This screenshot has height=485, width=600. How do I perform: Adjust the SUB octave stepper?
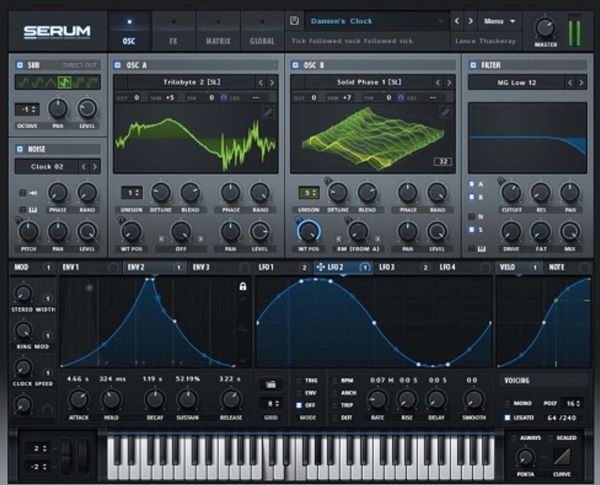click(x=27, y=109)
